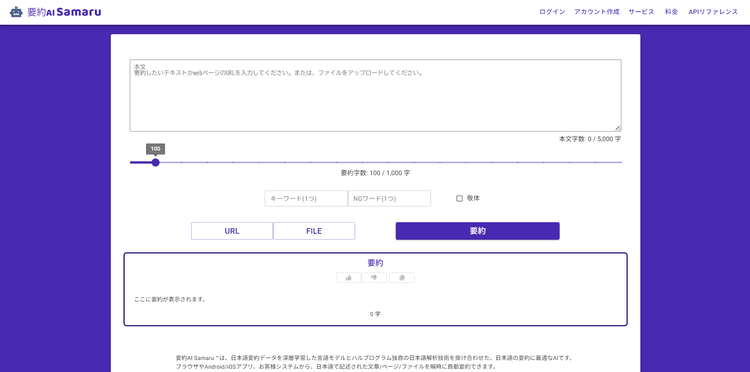This screenshot has width=750, height=372.
Task: Click the thumbs-down feedback icon
Action: tap(374, 278)
